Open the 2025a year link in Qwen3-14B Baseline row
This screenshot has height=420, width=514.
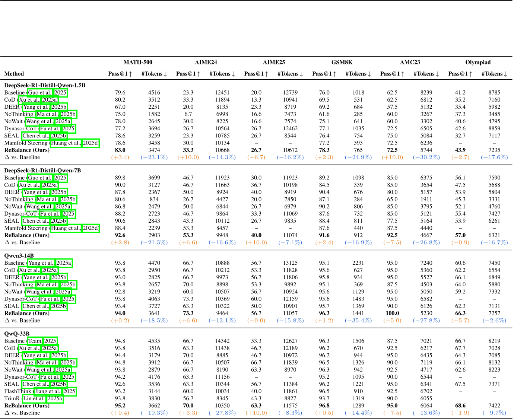[64, 263]
